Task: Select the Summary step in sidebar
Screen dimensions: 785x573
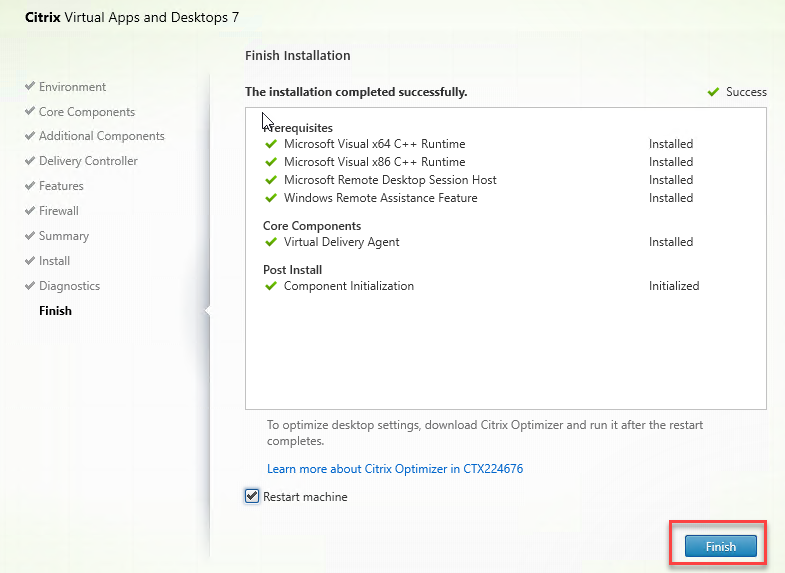Action: coord(63,236)
